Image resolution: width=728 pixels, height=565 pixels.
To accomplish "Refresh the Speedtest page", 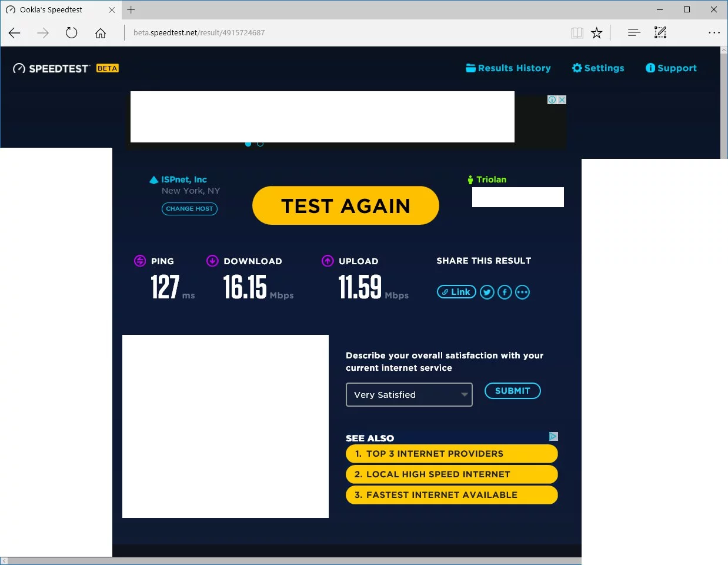I will (71, 33).
